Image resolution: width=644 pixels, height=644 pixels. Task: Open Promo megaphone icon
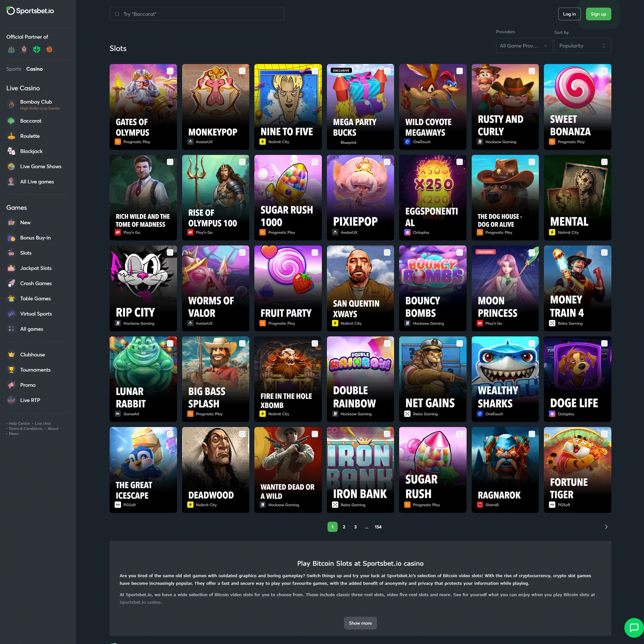11,385
